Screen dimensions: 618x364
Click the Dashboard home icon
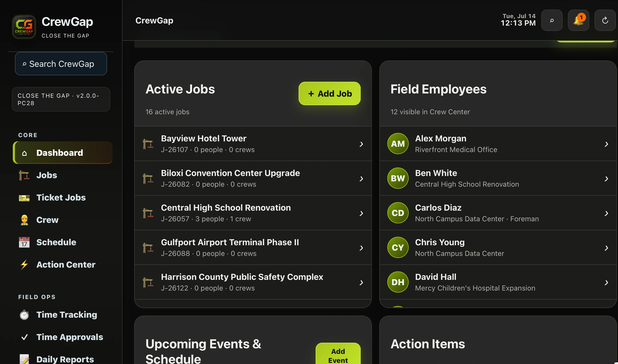(x=24, y=153)
